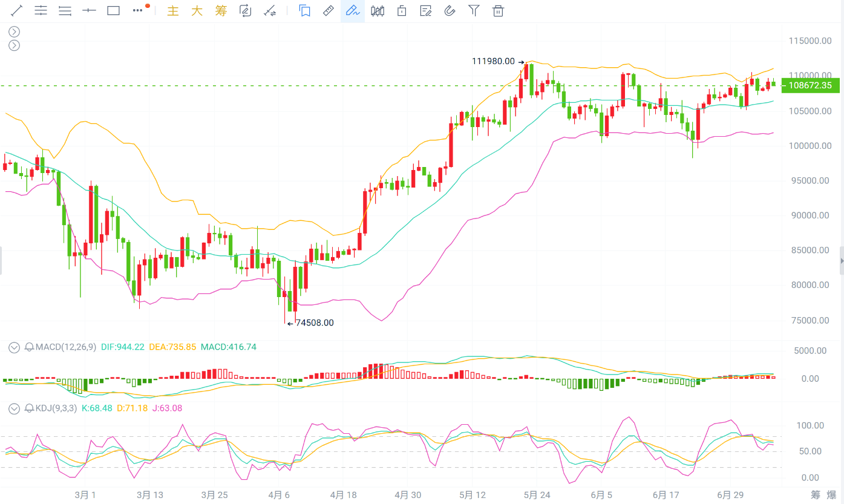Click the 4月 30 date label
The width and height of the screenshot is (844, 504).
click(408, 495)
